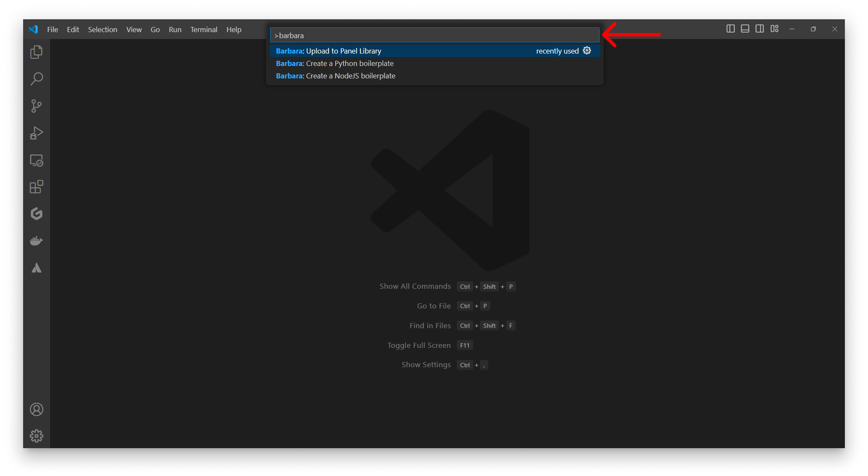Open the Run and Debug panel
The width and height of the screenshot is (868, 476).
[36, 133]
